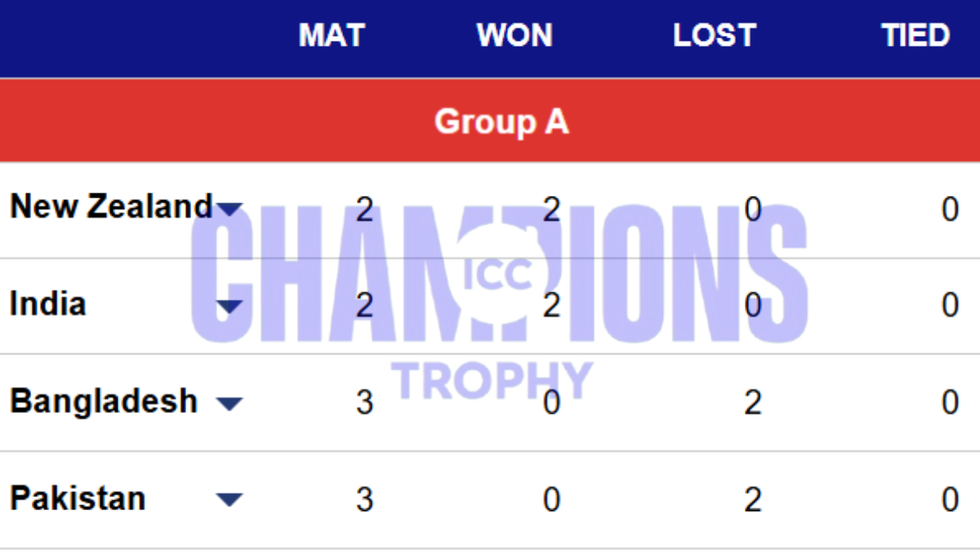Image resolution: width=980 pixels, height=551 pixels.
Task: Click the ICC circle logo watermark
Action: coord(499,275)
